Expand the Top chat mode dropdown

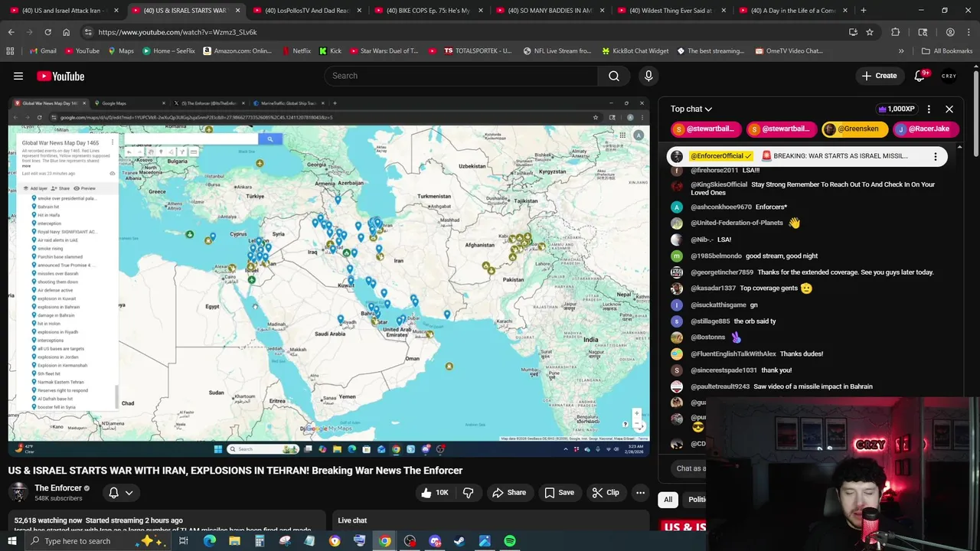click(x=691, y=109)
